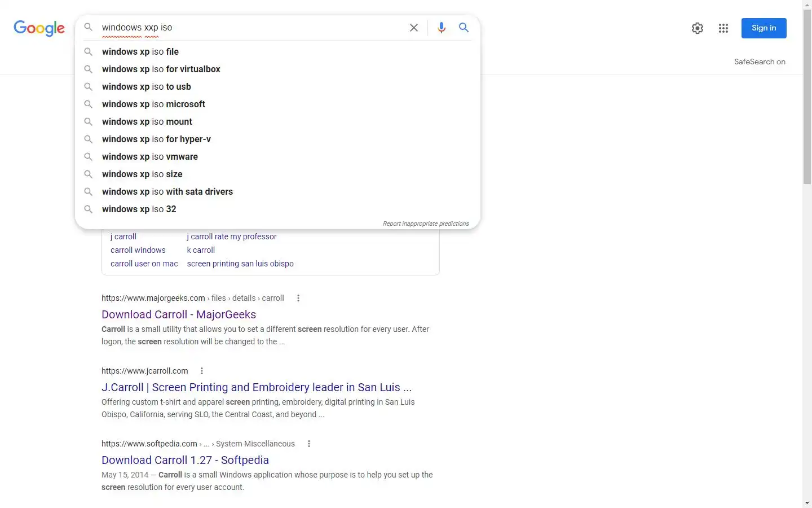Click the majorgeeks.com URL breadcrumb

tap(193, 298)
